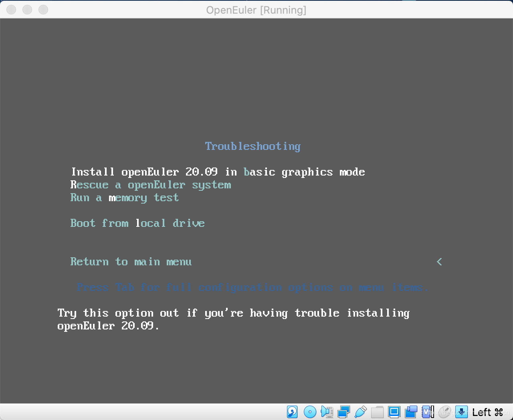Screen dimensions: 513x420
Task: Choose Boot from local drive
Action: [137, 223]
